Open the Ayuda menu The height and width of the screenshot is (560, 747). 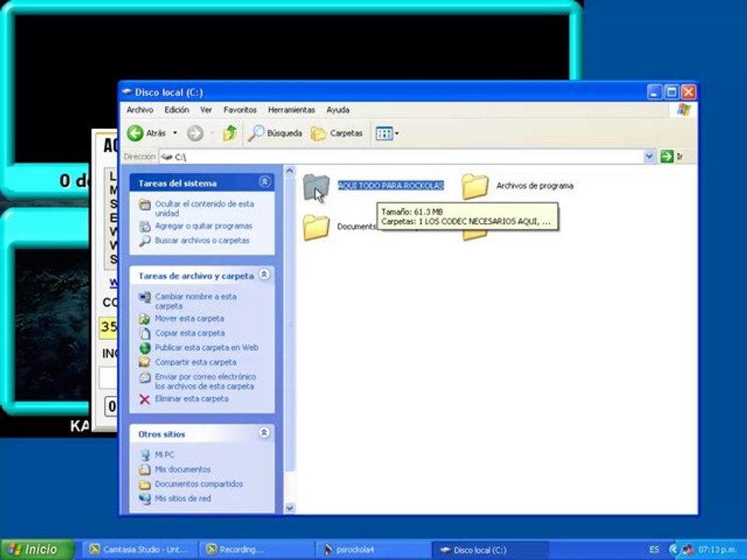(x=338, y=110)
